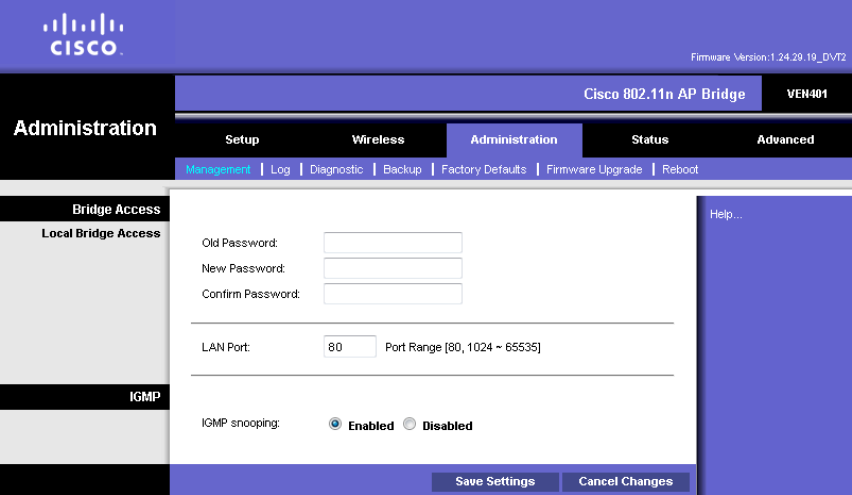Click the Cisco logo
This screenshot has width=852, height=495.
tap(83, 35)
